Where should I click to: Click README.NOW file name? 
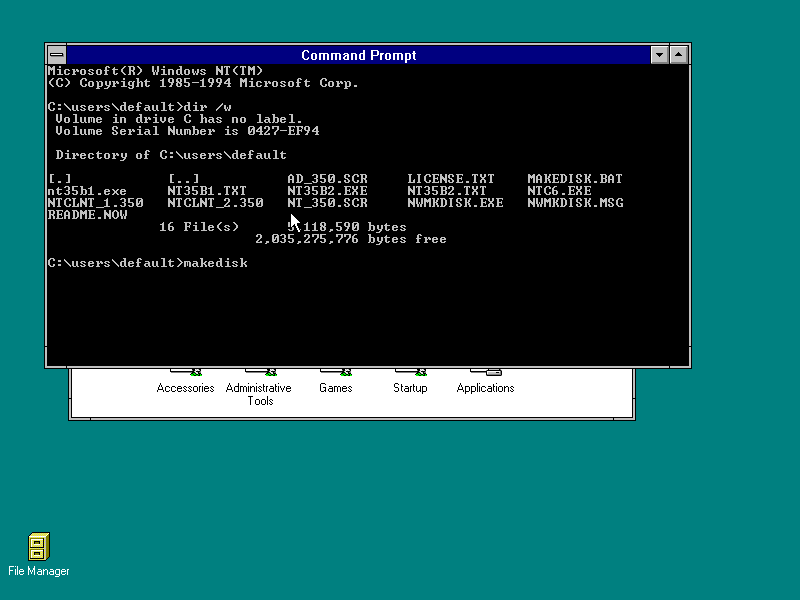(x=87, y=215)
